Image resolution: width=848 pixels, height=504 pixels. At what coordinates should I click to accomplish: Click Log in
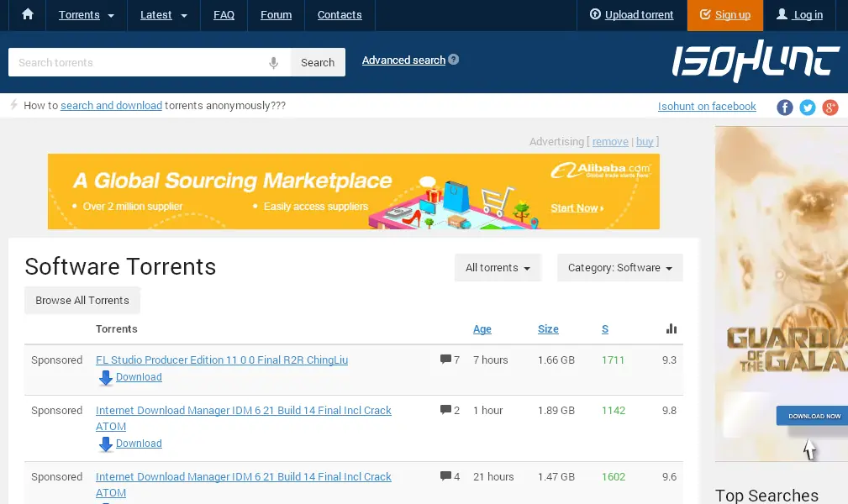point(800,15)
